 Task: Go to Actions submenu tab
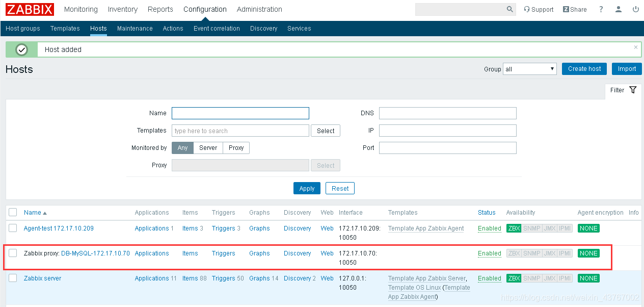point(173,29)
